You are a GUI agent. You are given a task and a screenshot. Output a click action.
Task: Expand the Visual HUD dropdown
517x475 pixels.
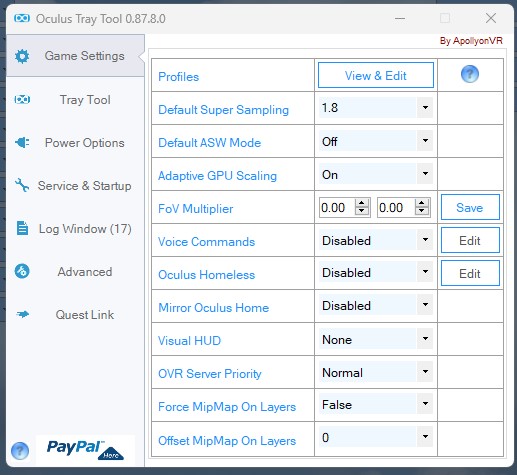tap(425, 339)
